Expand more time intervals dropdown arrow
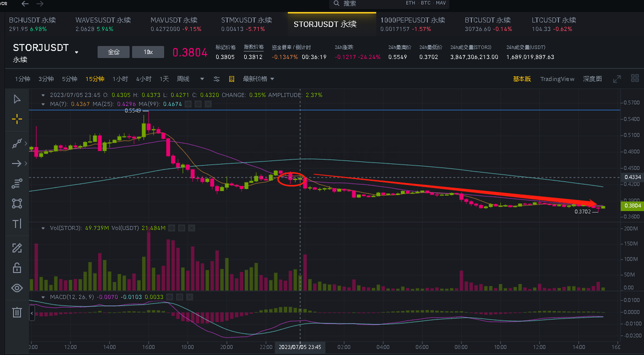644x355 pixels. pos(201,79)
